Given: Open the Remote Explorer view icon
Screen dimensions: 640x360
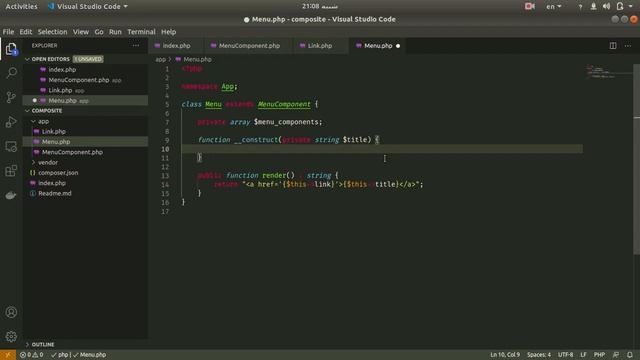Looking at the screenshot, I should pos(11,146).
